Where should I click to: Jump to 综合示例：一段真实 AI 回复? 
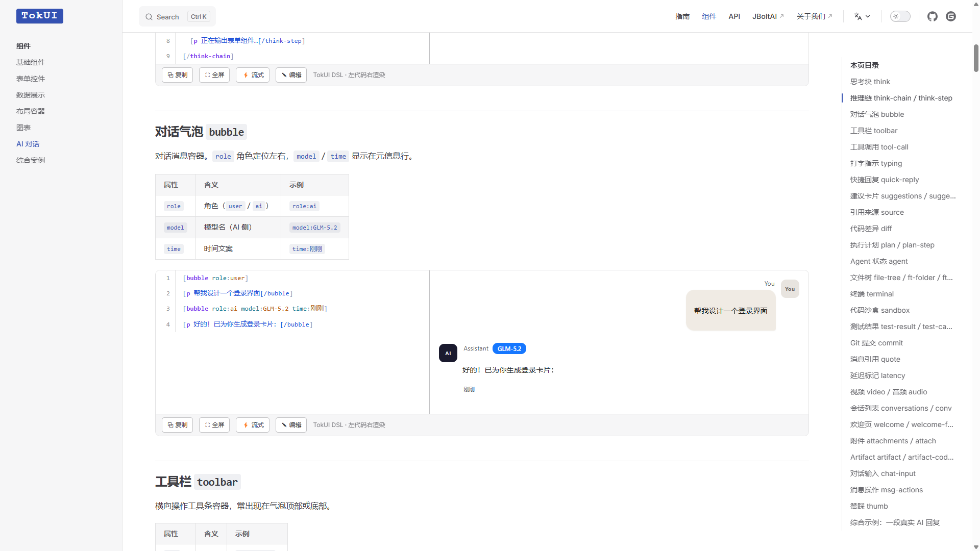(895, 522)
